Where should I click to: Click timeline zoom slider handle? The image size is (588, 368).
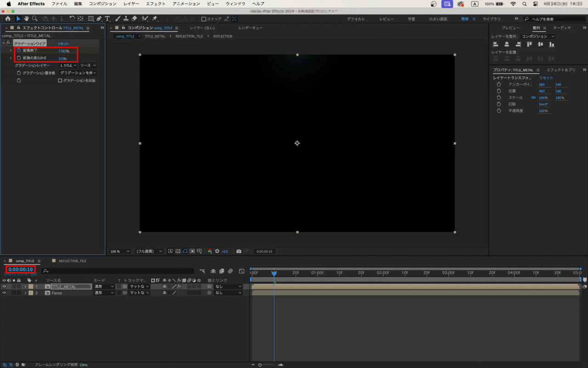260,365
